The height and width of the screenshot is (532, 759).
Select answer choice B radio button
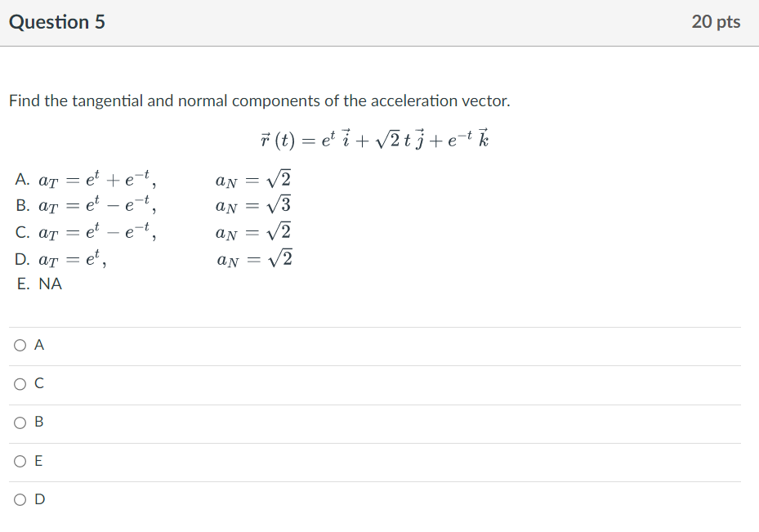18,422
